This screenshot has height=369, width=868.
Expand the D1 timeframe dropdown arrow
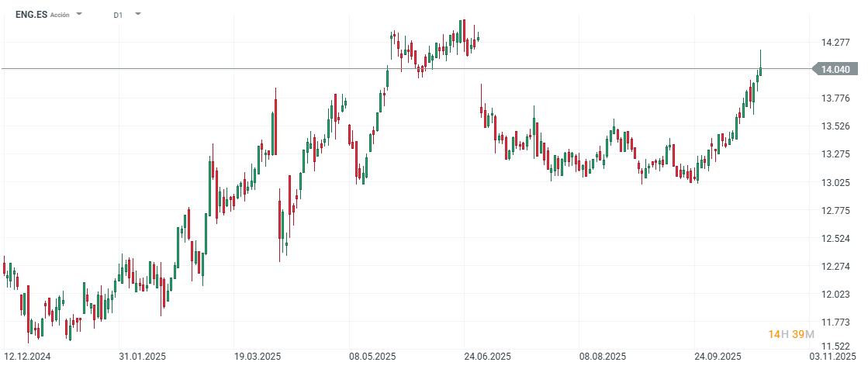coord(138,14)
